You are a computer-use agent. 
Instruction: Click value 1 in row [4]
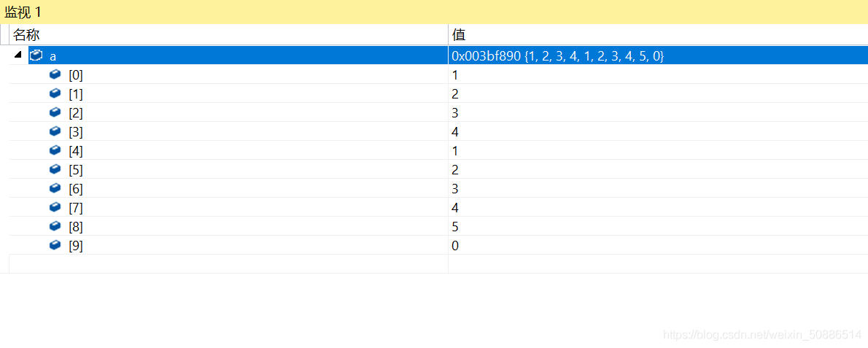455,150
